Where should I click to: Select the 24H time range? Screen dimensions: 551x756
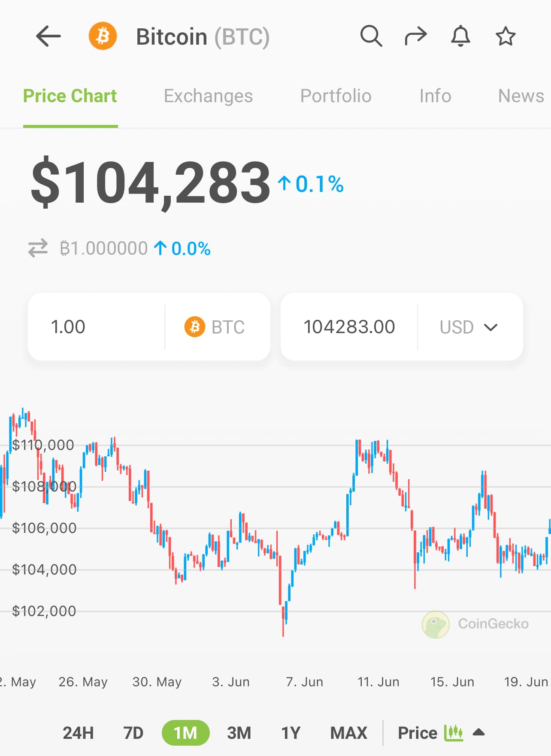tap(78, 733)
